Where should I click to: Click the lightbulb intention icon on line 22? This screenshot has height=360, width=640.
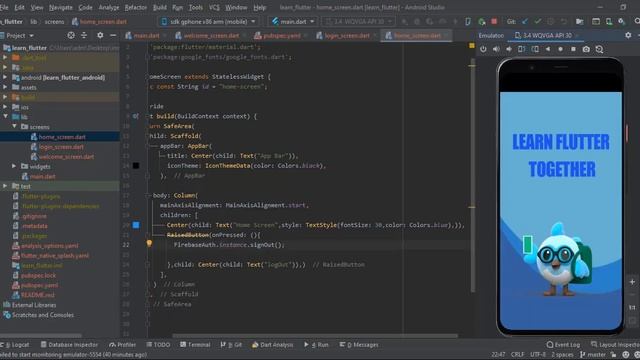click(x=149, y=243)
